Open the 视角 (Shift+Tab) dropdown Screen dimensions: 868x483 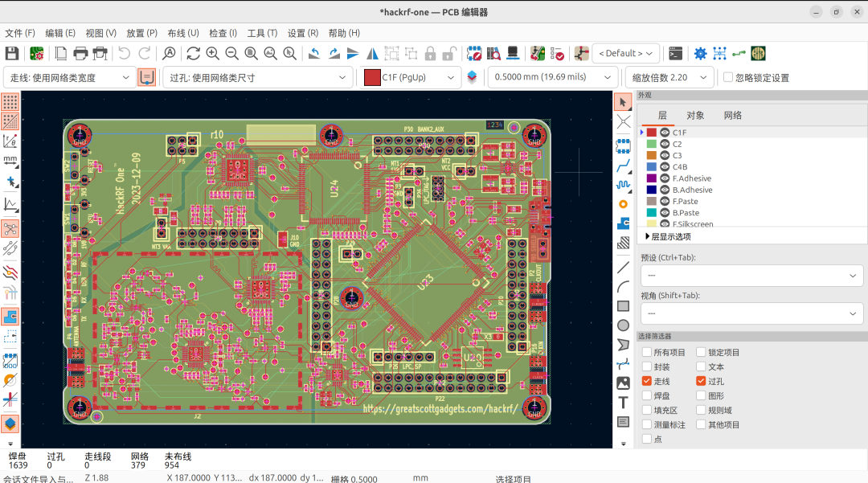(751, 313)
